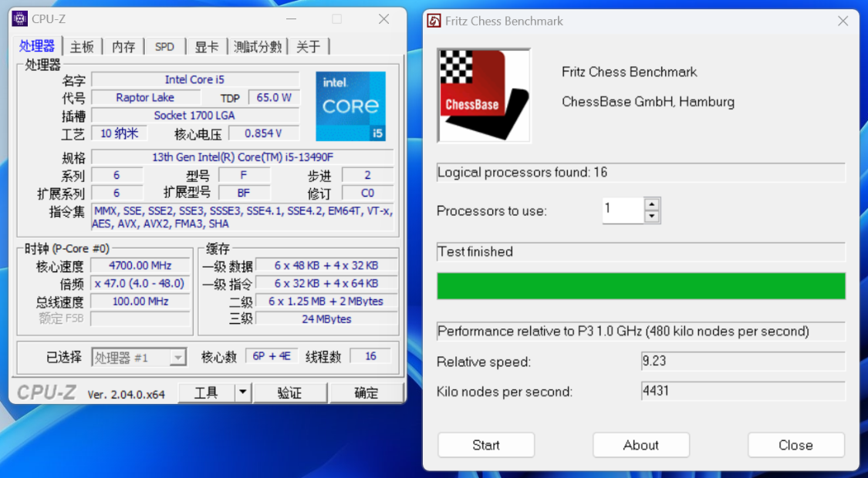The width and height of the screenshot is (868, 478).
Task: Minimize the CPU-Z window
Action: point(292,19)
